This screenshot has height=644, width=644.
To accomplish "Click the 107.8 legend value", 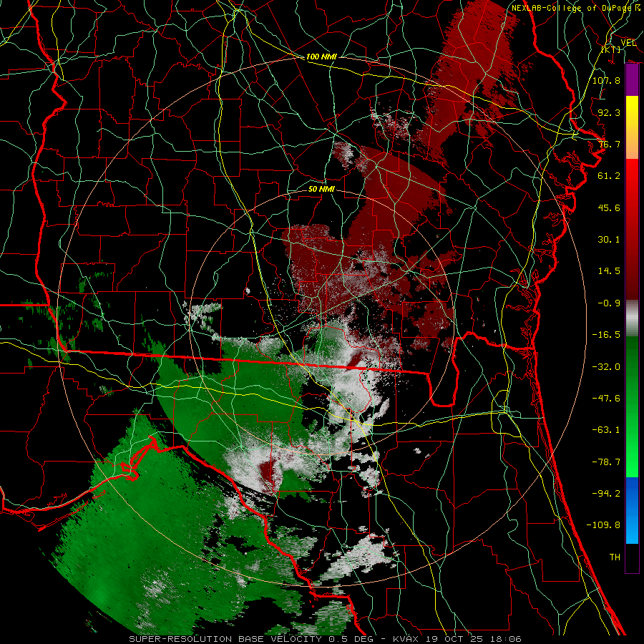I will pos(606,80).
